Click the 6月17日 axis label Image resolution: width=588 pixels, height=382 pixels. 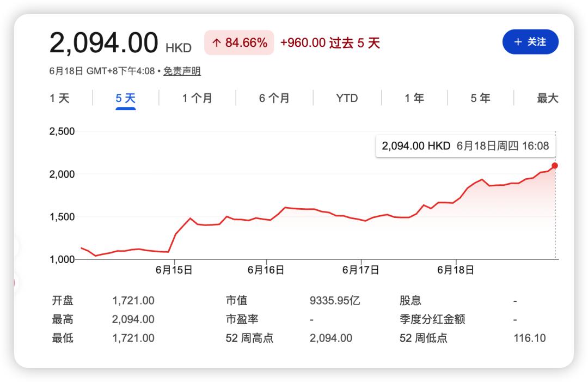pos(361,270)
